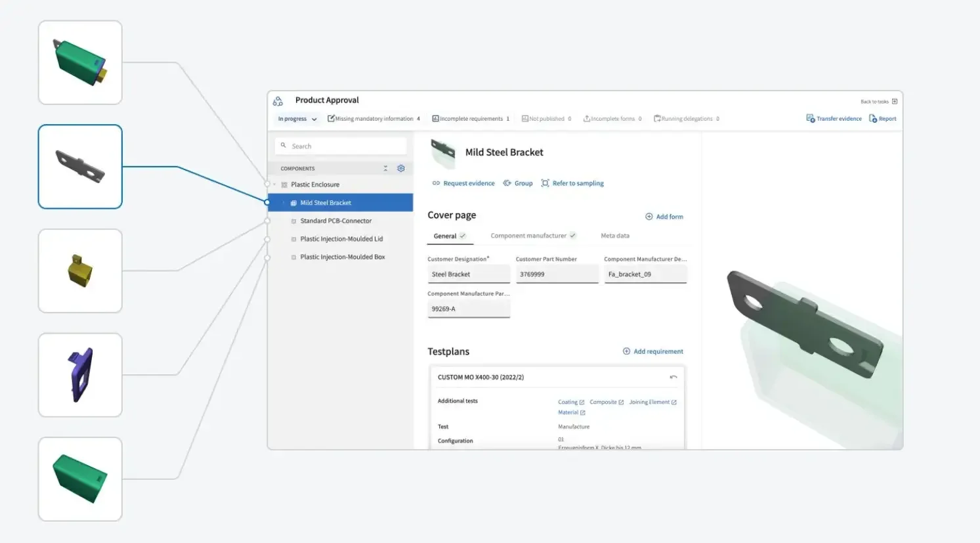Viewport: 980px width, 543px height.
Task: Click the Standard PCB-Connector component icon
Action: [293, 221]
